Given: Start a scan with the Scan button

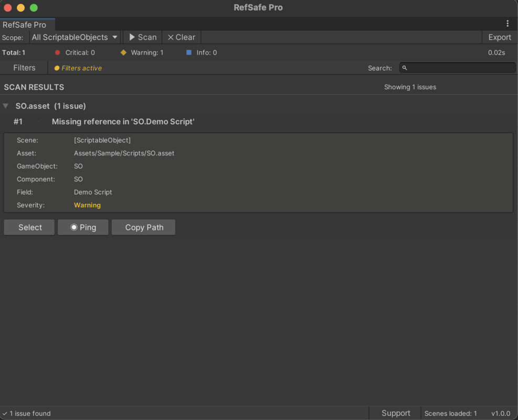Looking at the screenshot, I should pyautogui.click(x=143, y=37).
